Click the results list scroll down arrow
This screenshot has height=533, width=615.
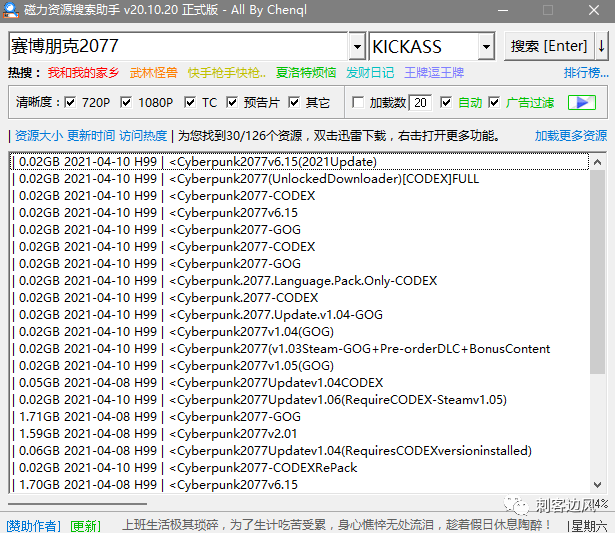tap(597, 485)
